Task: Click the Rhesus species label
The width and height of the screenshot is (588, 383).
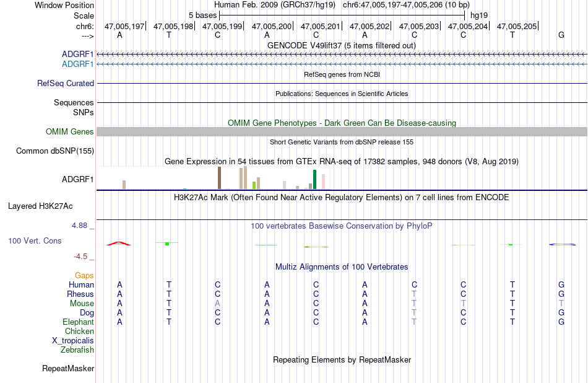Action: pos(80,294)
